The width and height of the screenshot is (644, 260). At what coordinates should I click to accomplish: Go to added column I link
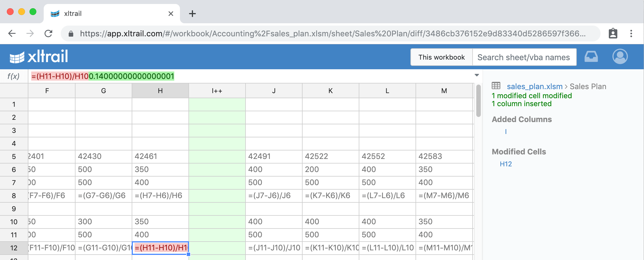pos(506,131)
